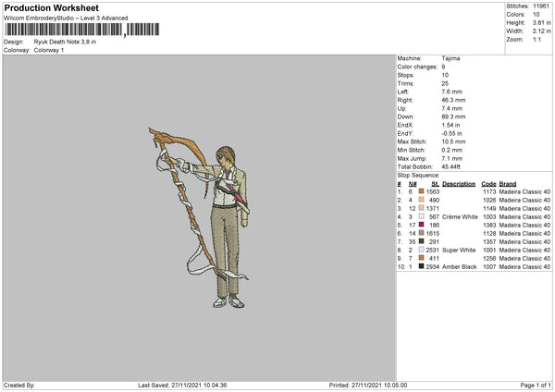Click the Code column header
This screenshot has height=392, width=555.
488,184
